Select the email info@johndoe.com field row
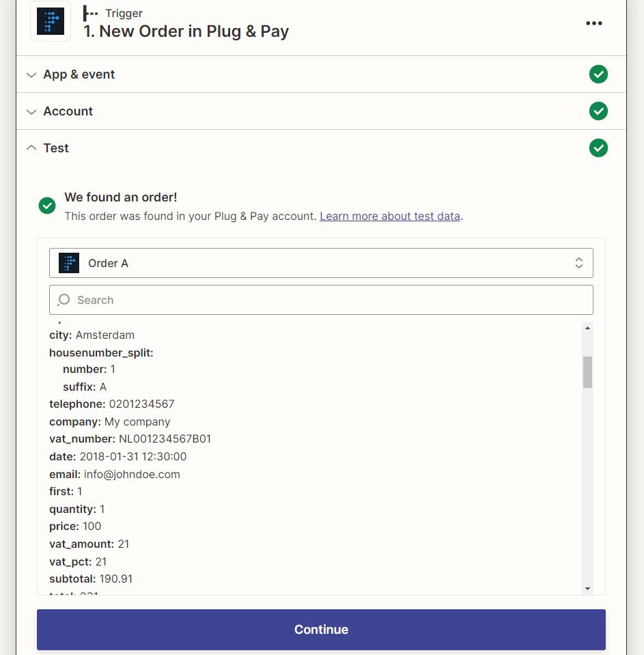This screenshot has height=655, width=644. [115, 474]
